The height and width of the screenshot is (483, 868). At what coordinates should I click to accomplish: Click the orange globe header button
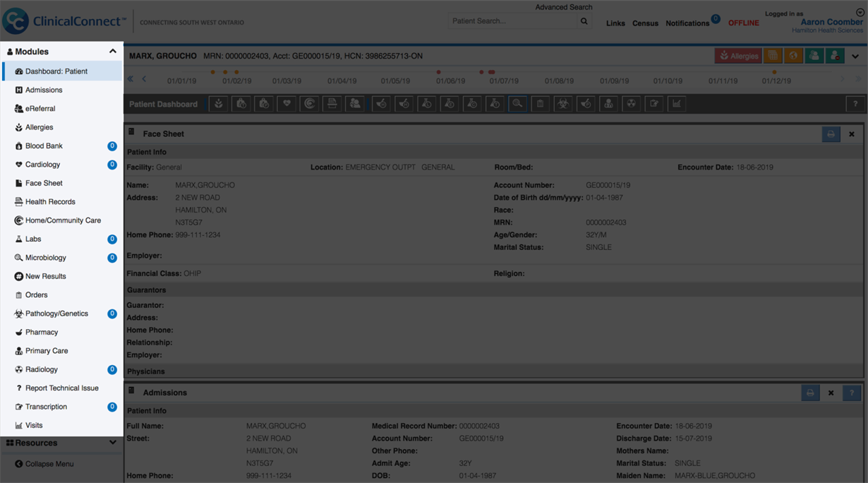(793, 56)
